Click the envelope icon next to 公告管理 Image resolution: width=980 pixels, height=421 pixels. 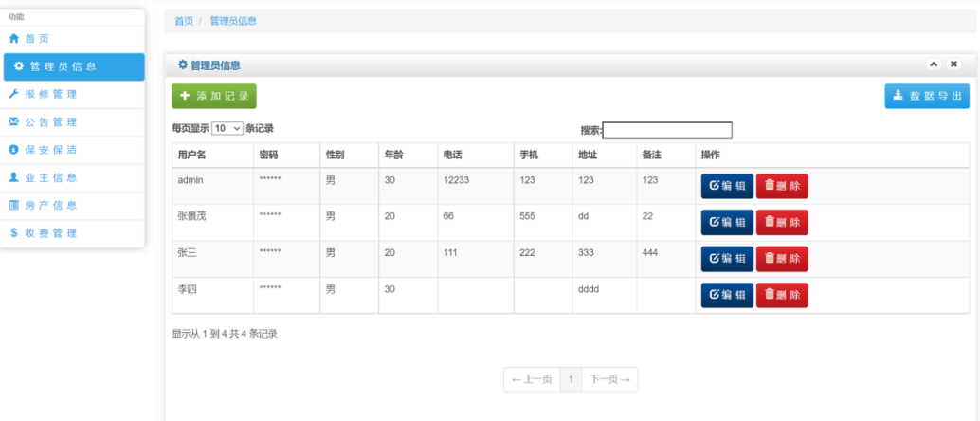coord(14,122)
